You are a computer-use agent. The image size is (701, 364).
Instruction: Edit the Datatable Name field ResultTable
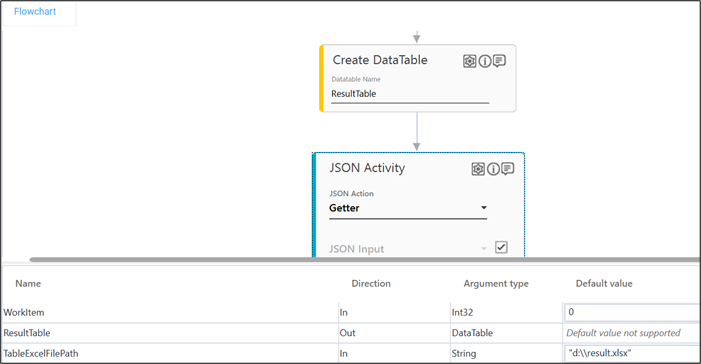coord(410,94)
